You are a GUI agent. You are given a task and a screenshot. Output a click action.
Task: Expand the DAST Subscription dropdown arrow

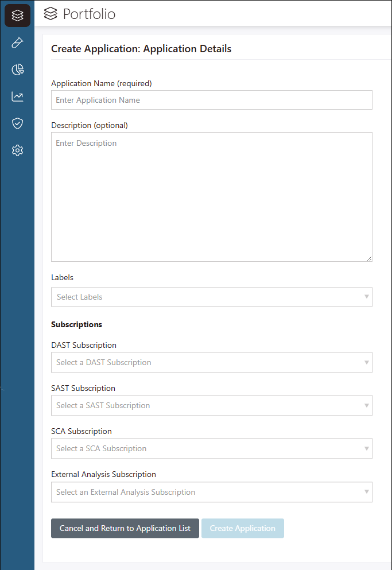click(366, 362)
